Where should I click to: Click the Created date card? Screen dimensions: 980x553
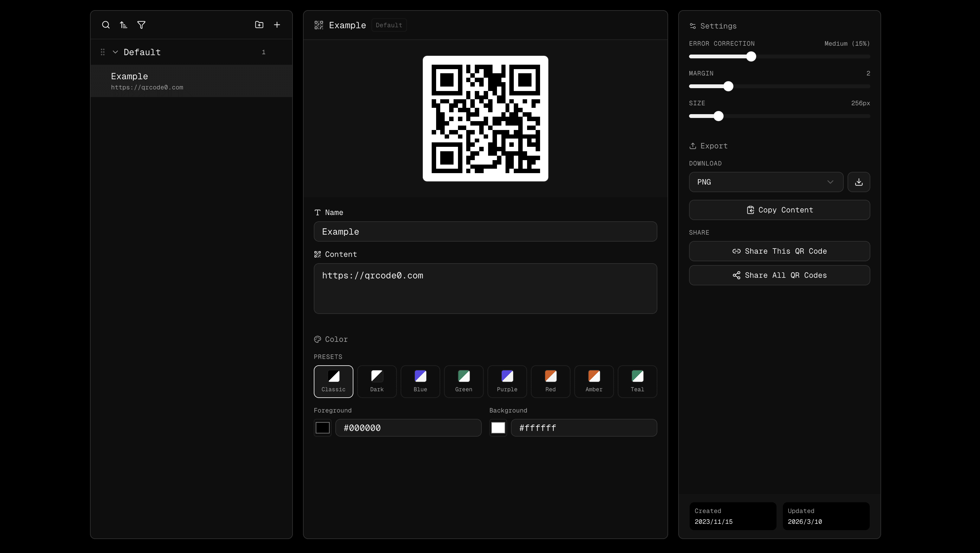[x=733, y=516]
